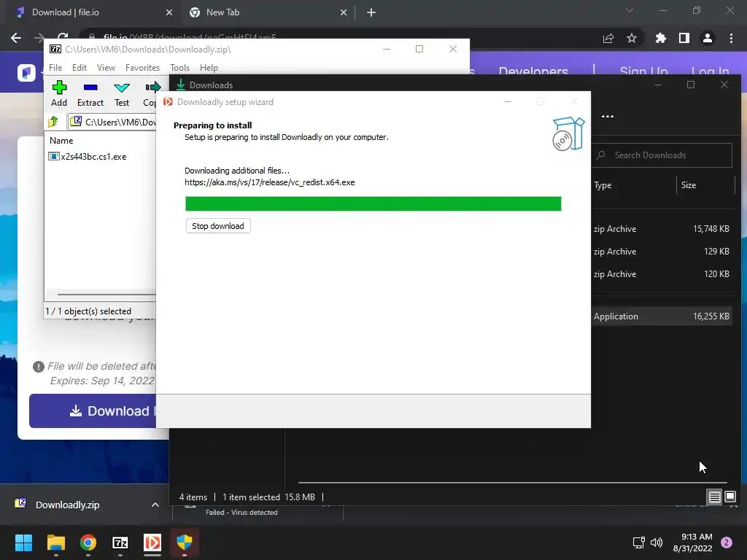Open 7-Zip from the taskbar

point(120,542)
